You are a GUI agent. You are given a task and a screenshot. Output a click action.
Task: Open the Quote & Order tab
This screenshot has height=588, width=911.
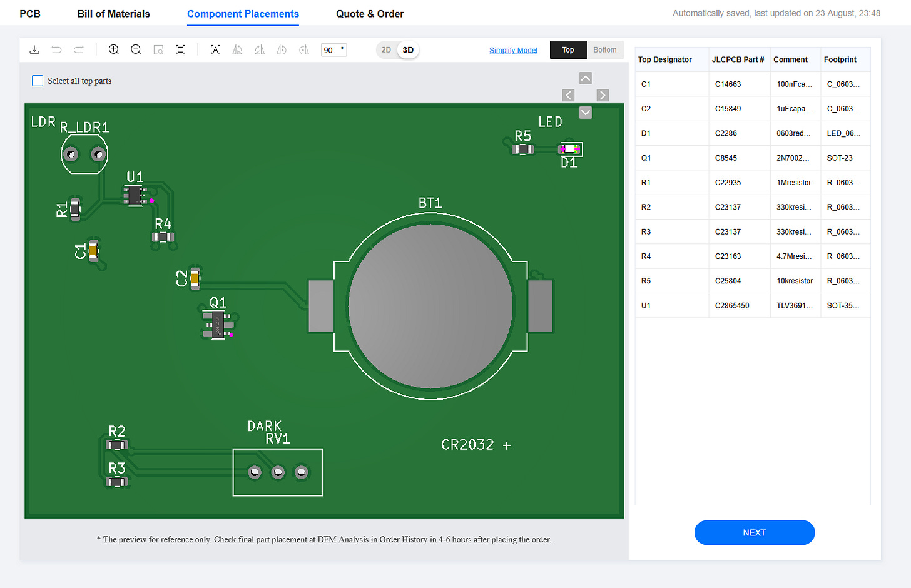coord(370,14)
